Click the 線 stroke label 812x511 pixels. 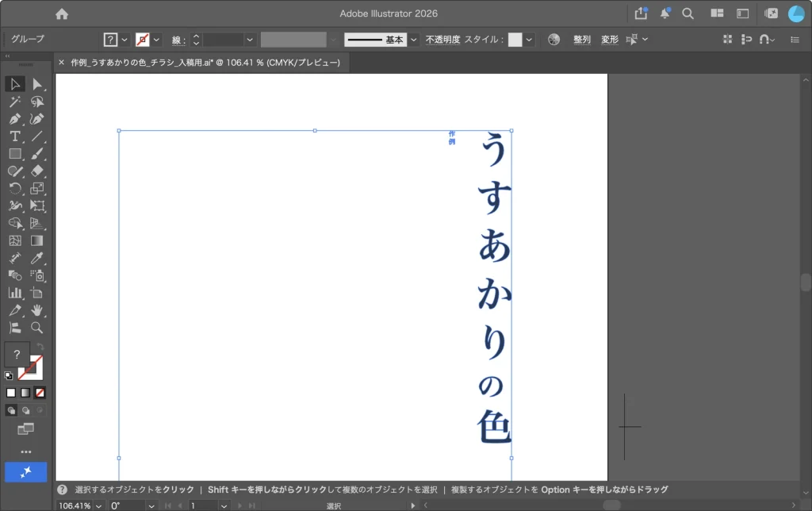tap(178, 40)
